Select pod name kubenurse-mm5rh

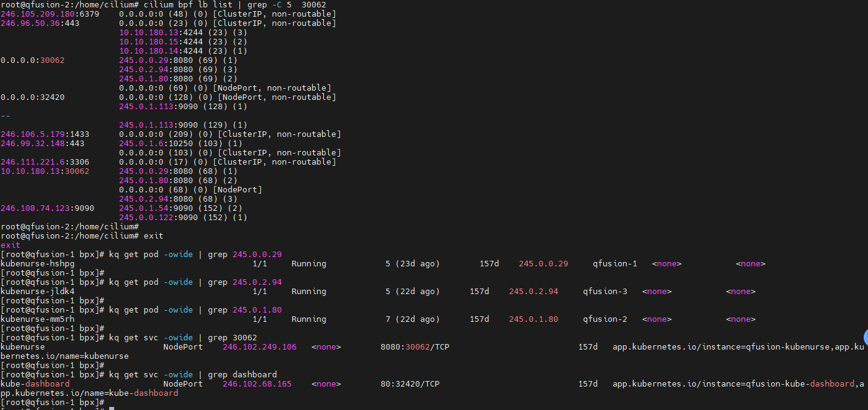point(37,319)
